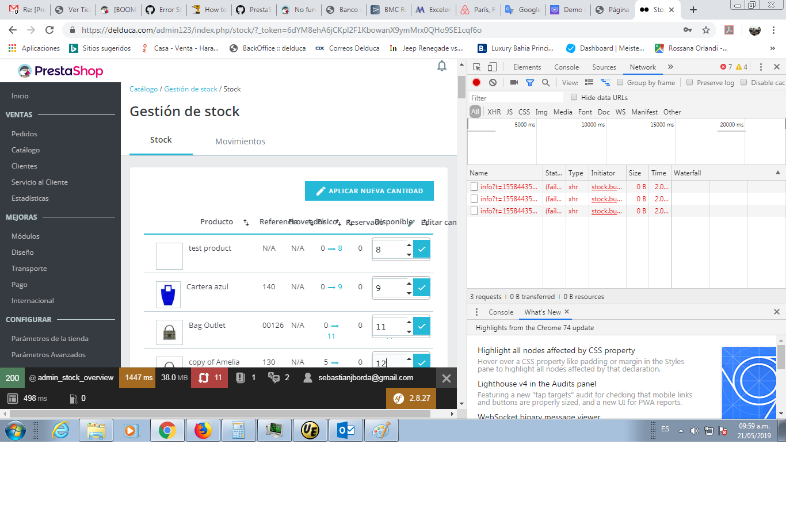Click the saved password key icon

pos(688,30)
